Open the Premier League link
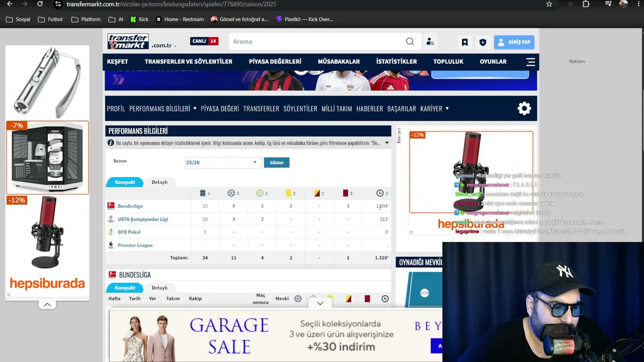 tap(135, 245)
